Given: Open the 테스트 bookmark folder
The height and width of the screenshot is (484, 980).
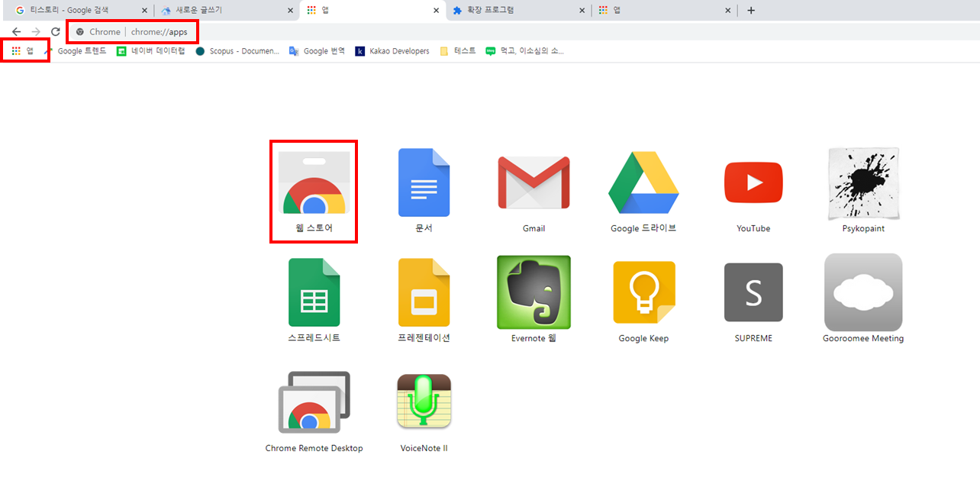Looking at the screenshot, I should (x=458, y=51).
